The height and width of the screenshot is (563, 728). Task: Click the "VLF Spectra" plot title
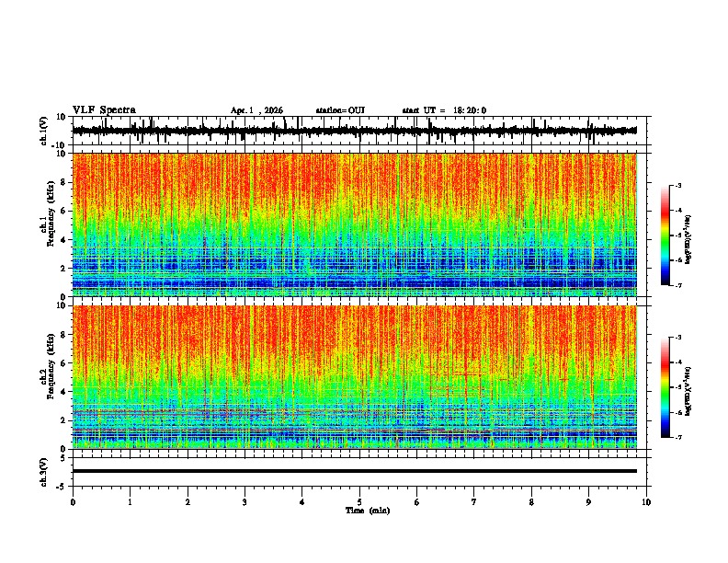click(104, 110)
